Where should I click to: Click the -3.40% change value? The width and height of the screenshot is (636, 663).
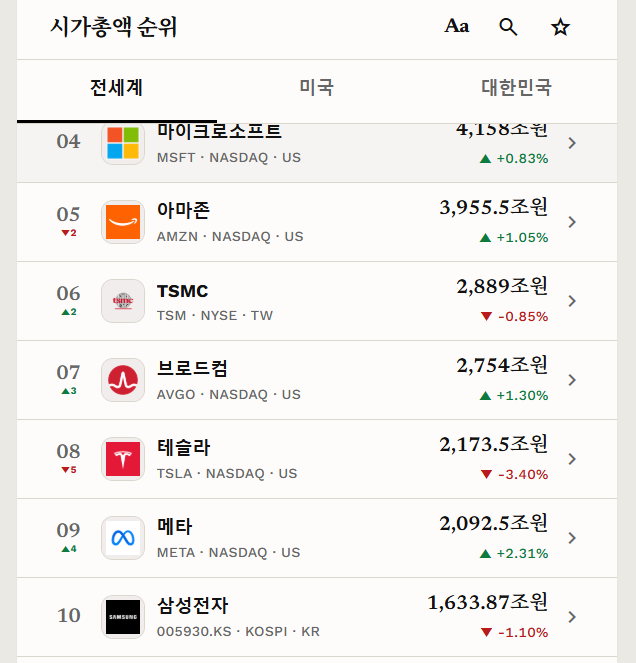click(x=523, y=474)
